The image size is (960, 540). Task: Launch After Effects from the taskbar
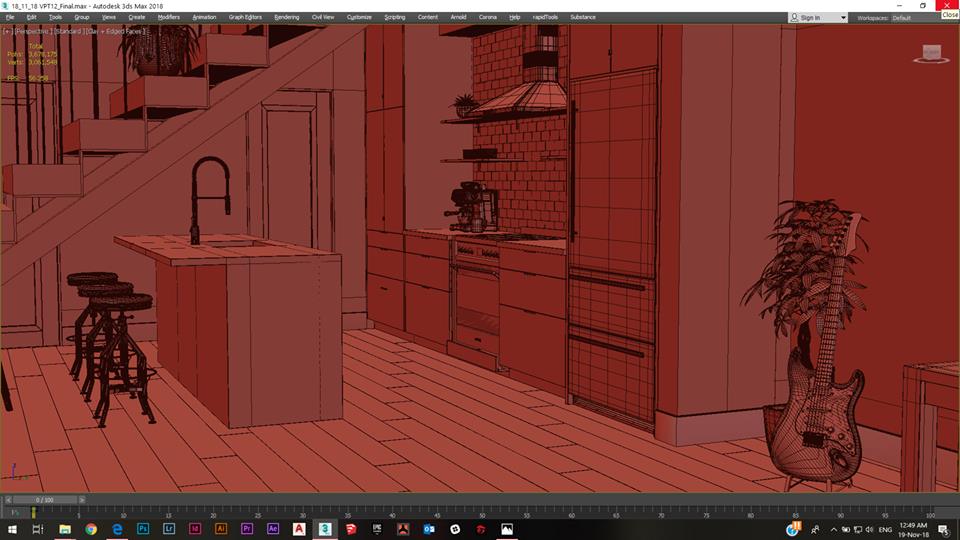click(x=273, y=528)
